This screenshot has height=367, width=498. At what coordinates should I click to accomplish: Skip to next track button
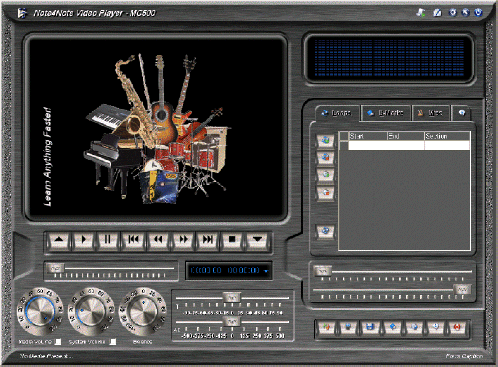click(207, 239)
